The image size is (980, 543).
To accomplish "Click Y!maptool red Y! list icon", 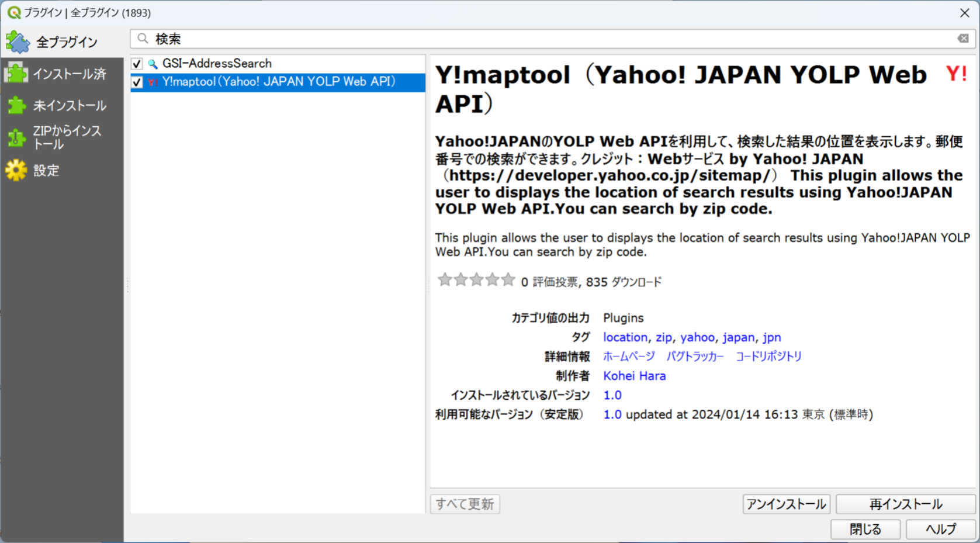I will coord(153,82).
